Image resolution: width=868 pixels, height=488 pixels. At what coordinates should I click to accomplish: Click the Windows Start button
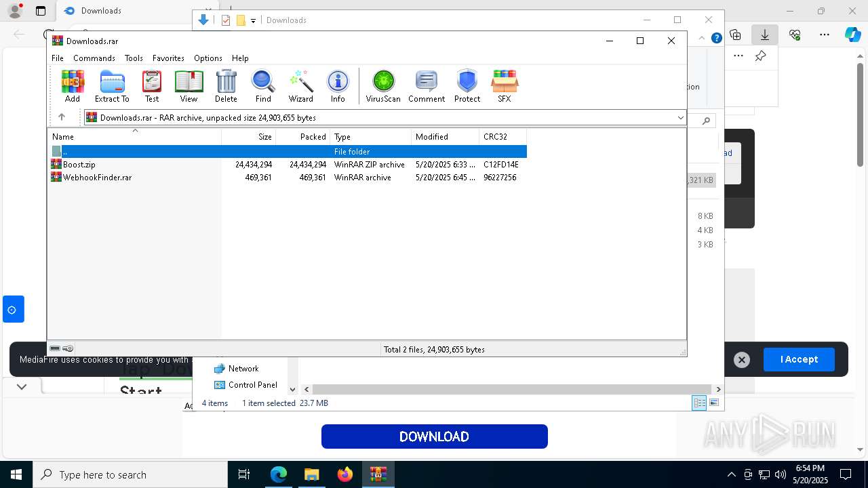16,474
